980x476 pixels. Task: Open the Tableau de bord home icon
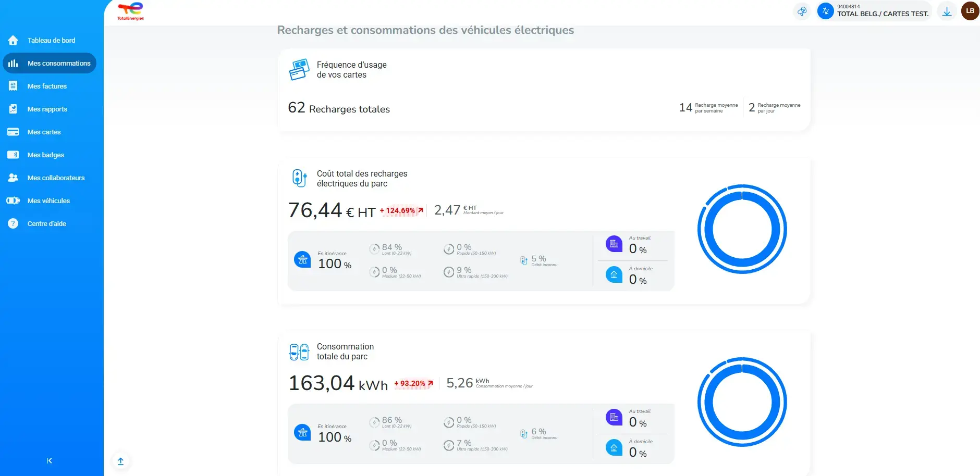coord(13,40)
